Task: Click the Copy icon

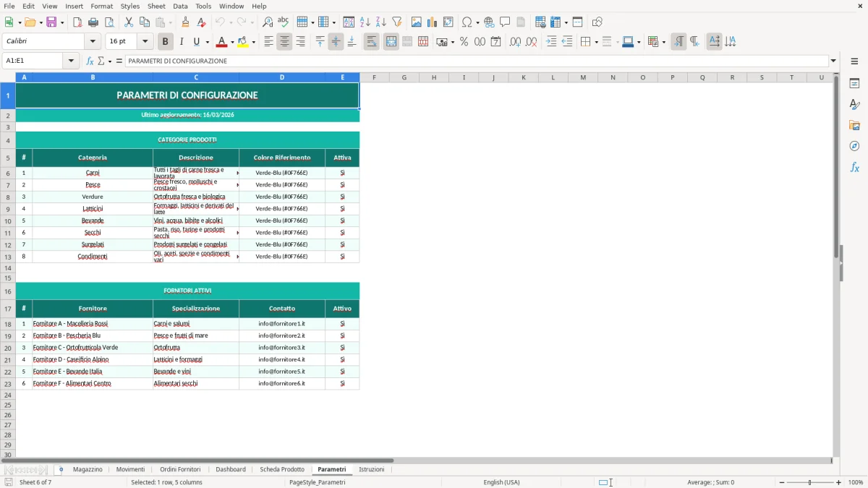Action: pos(145,22)
